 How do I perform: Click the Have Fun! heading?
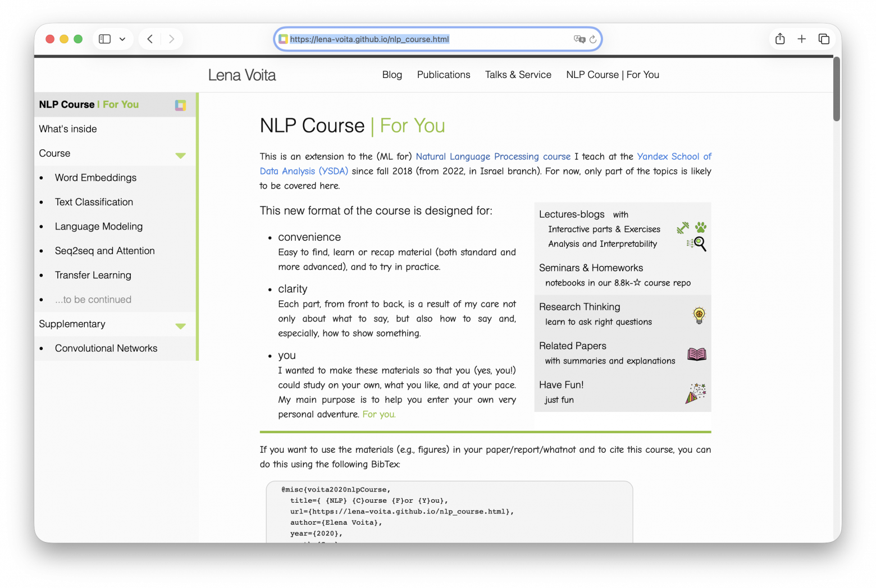[561, 385]
